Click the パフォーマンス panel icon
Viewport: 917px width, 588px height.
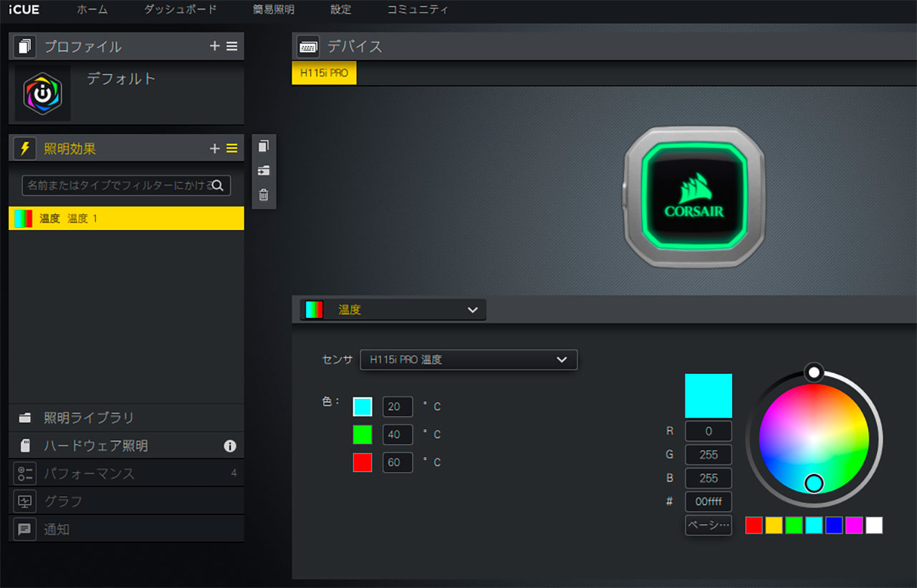25,473
